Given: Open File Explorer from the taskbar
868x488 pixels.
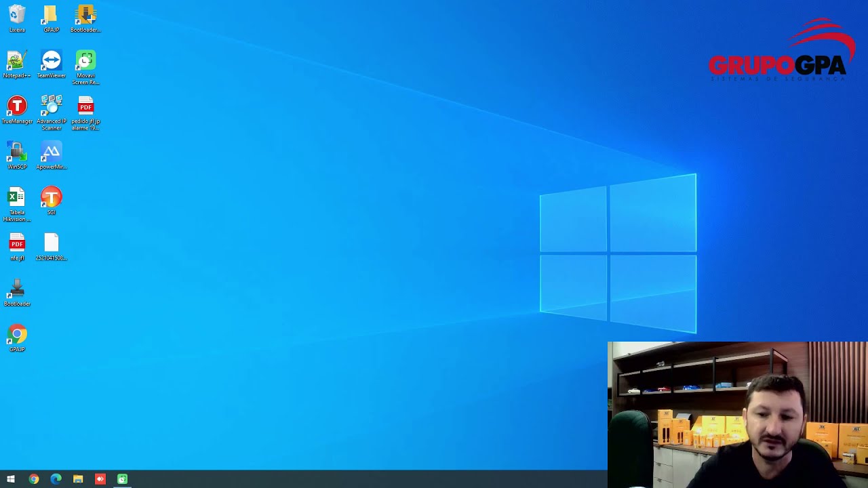Looking at the screenshot, I should pyautogui.click(x=78, y=479).
